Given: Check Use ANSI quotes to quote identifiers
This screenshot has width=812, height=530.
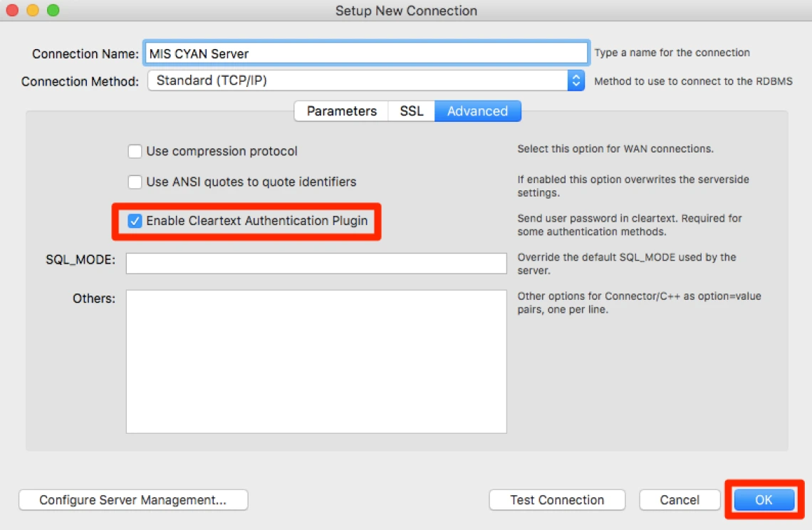Looking at the screenshot, I should [135, 182].
